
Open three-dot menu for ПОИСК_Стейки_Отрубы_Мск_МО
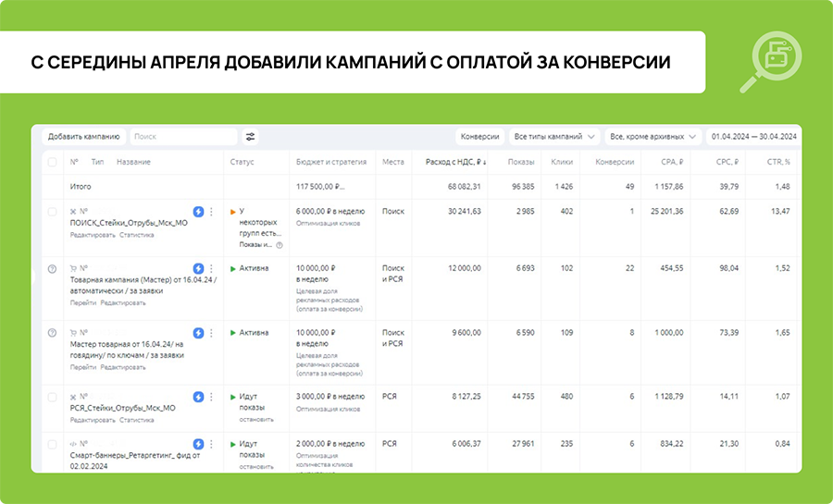211,212
